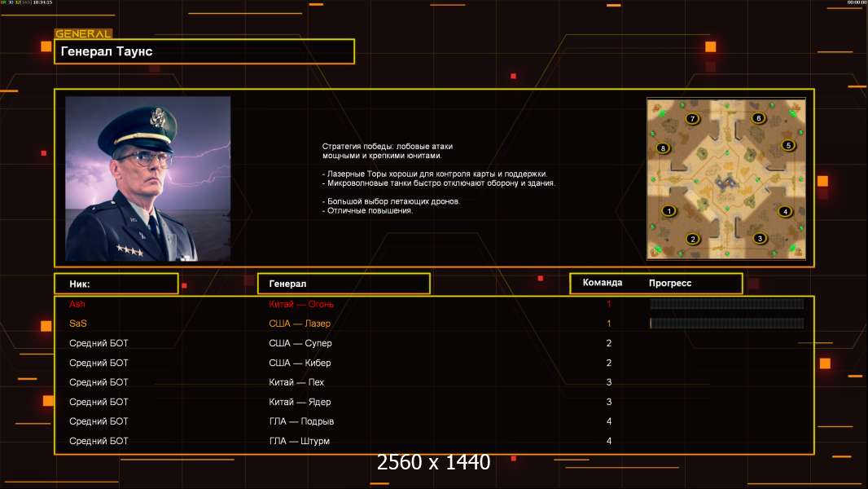Select start position 5 on the minimap

point(788,145)
